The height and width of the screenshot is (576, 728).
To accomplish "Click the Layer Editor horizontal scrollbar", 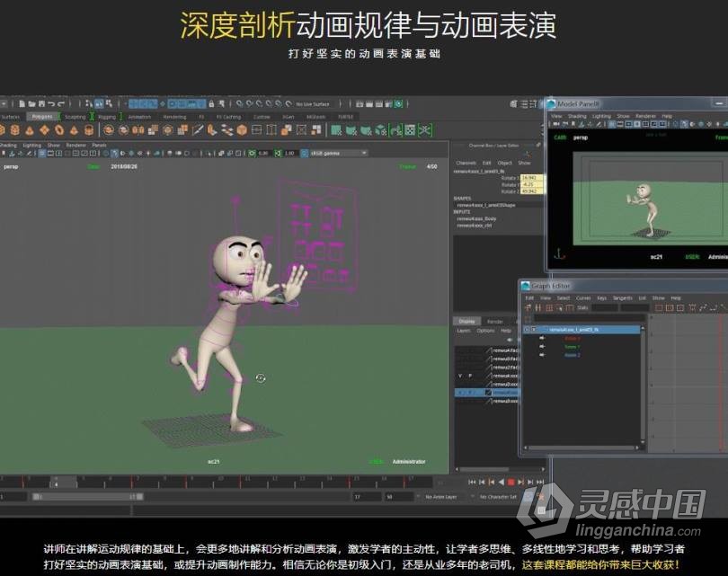I will [484, 469].
